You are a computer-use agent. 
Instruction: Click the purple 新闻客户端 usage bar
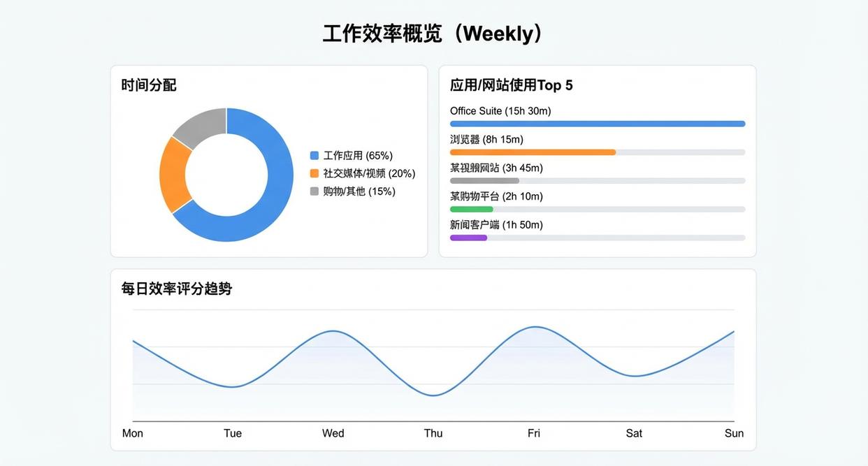pos(468,238)
